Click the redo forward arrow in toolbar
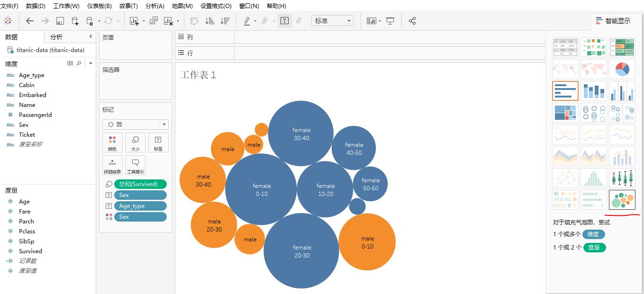This screenshot has height=294, width=644. click(x=45, y=21)
